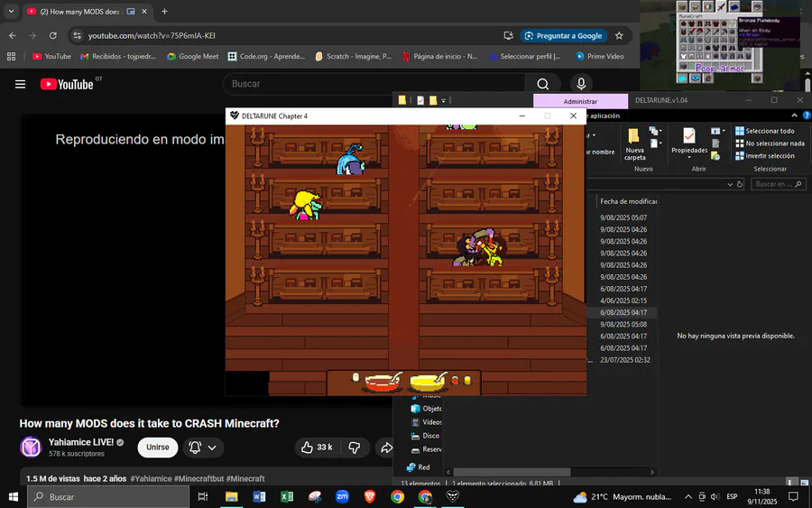Open a new Chrome tab
The height and width of the screenshot is (508, 812).
click(x=164, y=12)
